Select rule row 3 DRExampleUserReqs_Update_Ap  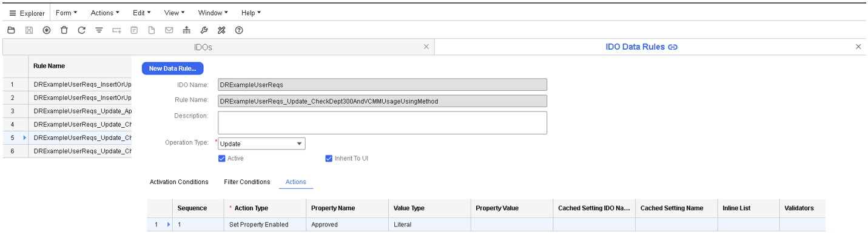pos(67,111)
